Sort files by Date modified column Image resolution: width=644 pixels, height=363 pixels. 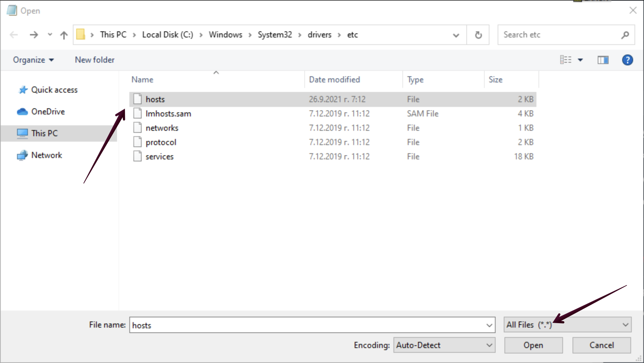click(x=334, y=80)
